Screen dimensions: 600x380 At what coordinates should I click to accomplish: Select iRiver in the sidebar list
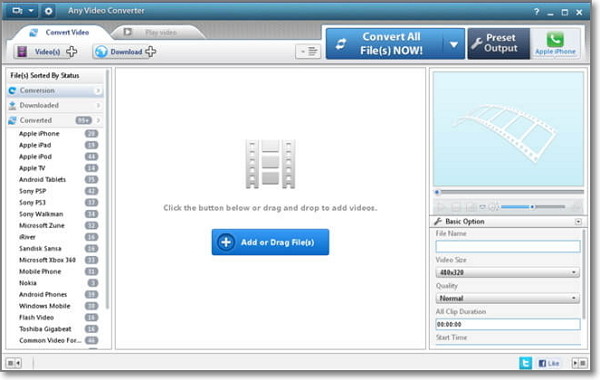coord(27,237)
